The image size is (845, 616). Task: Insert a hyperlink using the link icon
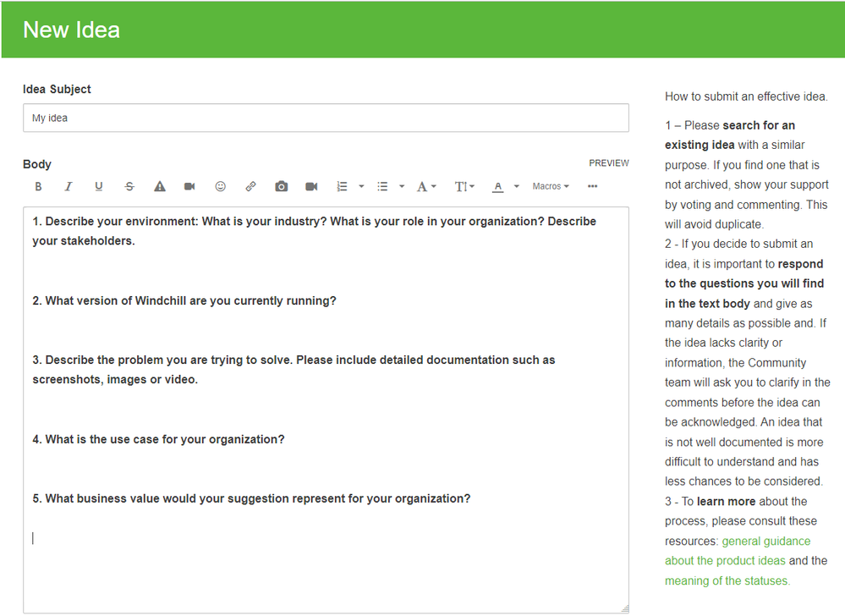[250, 186]
